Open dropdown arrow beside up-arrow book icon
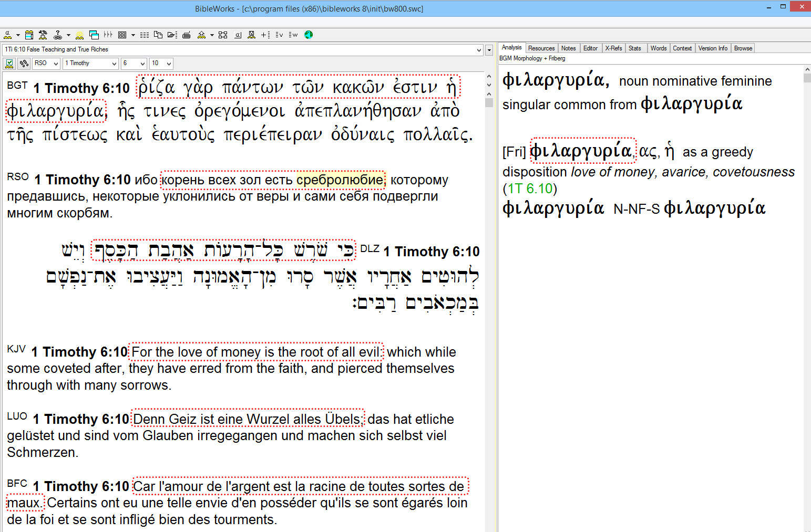Viewport: 811px width, 532px height. (x=212, y=35)
